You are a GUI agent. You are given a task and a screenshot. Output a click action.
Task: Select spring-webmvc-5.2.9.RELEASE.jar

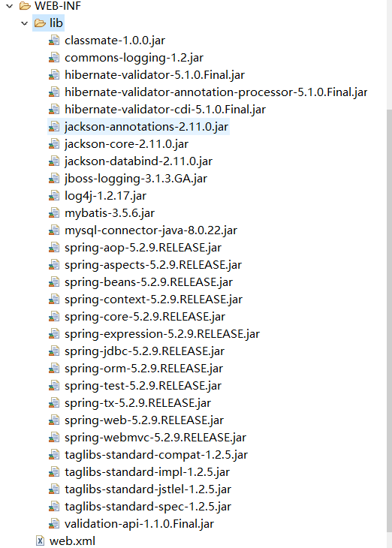coord(155,438)
